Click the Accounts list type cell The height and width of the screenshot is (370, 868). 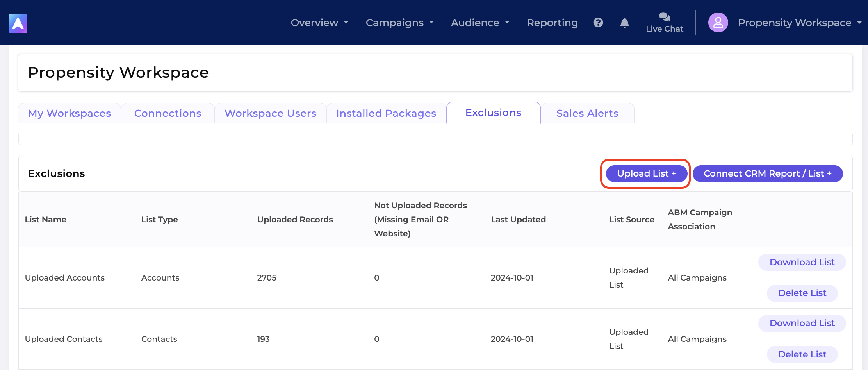pyautogui.click(x=160, y=278)
